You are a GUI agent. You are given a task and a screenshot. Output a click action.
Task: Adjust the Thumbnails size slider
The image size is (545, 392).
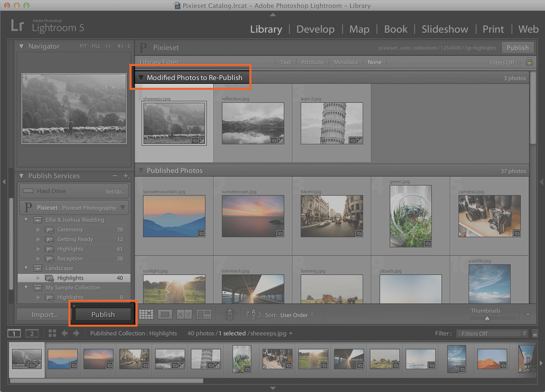(487, 318)
